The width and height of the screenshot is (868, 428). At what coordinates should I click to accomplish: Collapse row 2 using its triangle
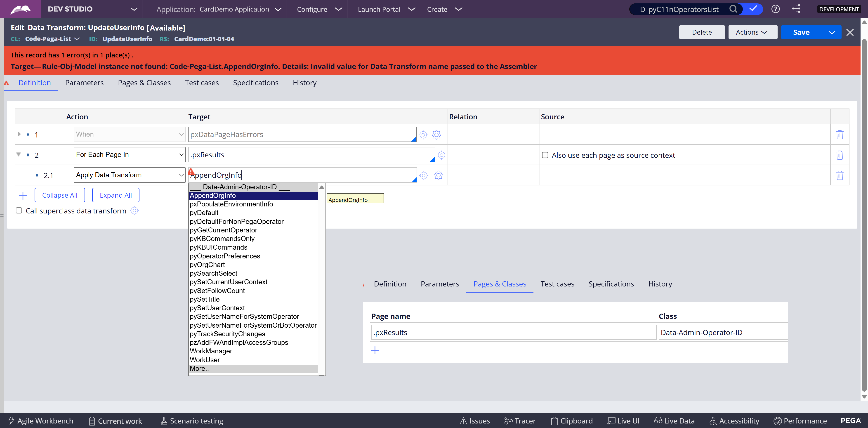pyautogui.click(x=19, y=154)
